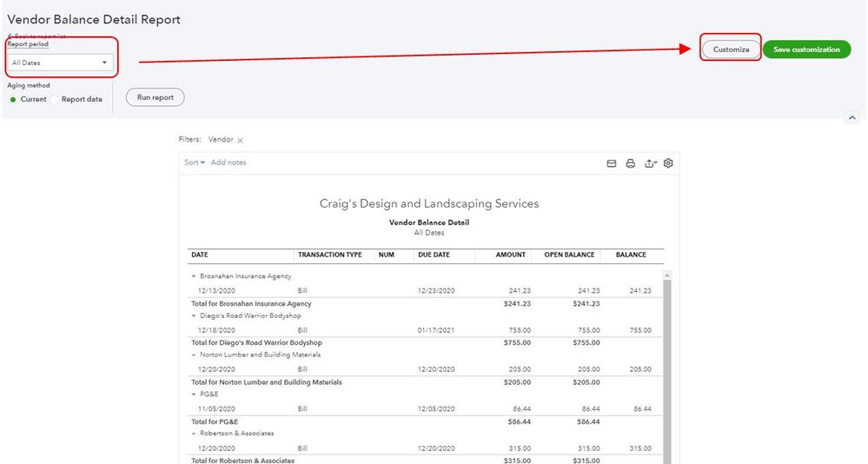This screenshot has width=868, height=464.
Task: Click the 12/13/2020 date cell
Action: 216,291
